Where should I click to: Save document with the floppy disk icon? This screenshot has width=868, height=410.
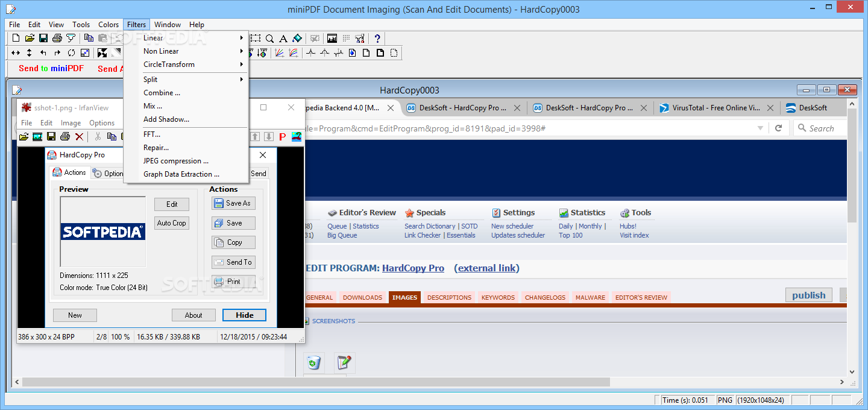43,38
